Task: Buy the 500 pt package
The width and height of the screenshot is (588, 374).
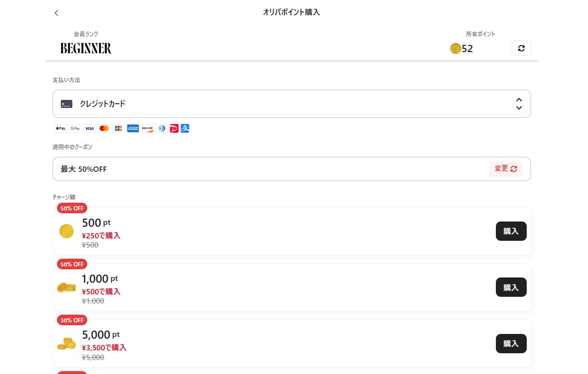Action: tap(511, 231)
